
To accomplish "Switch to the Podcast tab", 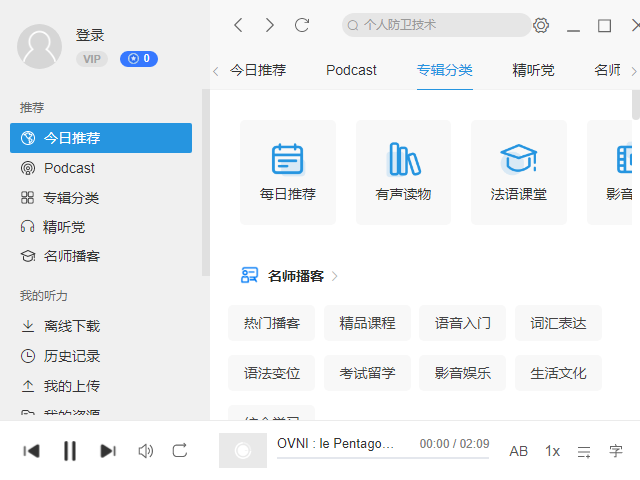I will click(351, 71).
